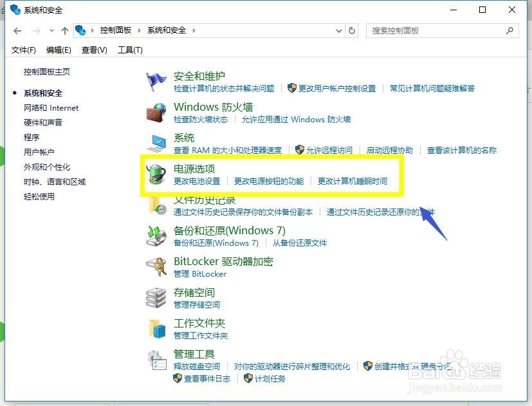Go back with the back arrow
The image size is (532, 406).
pos(17,31)
